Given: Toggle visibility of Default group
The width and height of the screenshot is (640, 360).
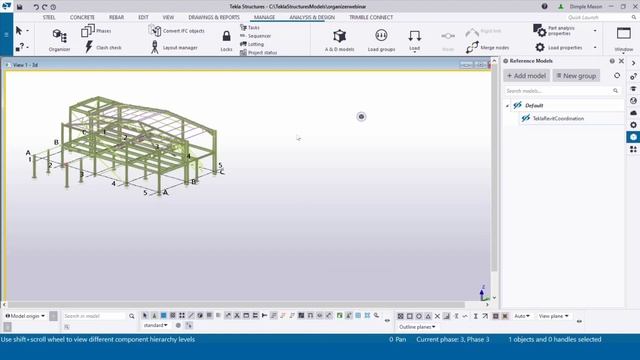Looking at the screenshot, I should [518, 105].
